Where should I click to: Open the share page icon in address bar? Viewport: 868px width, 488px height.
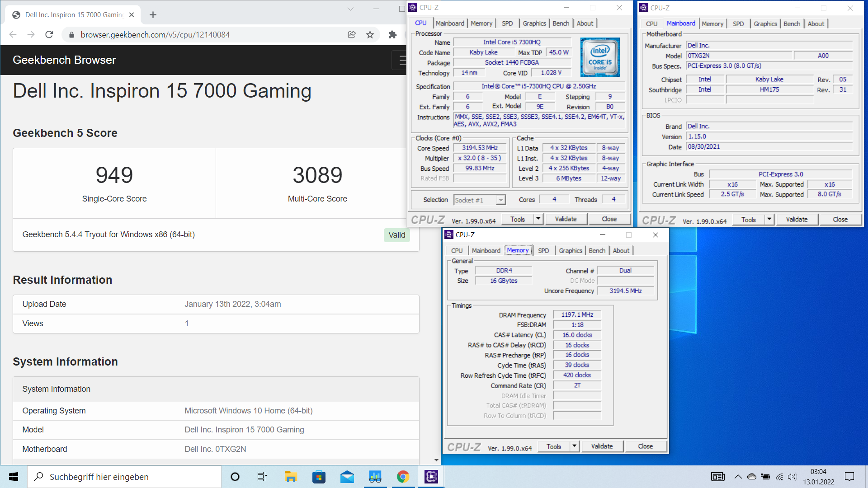[352, 35]
